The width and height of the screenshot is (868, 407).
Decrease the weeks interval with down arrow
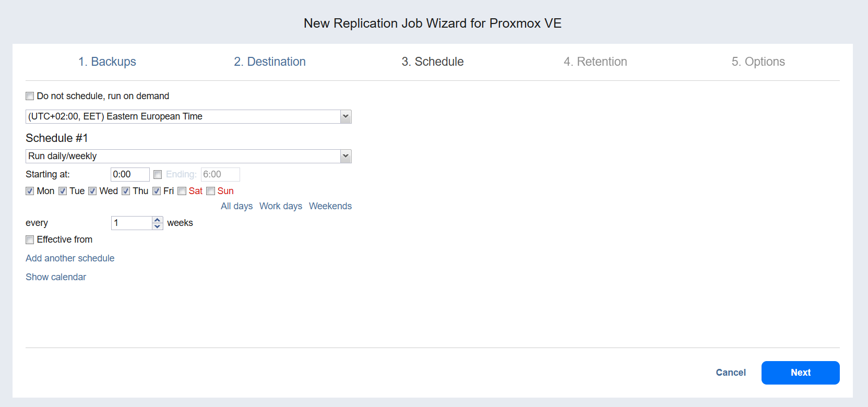158,226
